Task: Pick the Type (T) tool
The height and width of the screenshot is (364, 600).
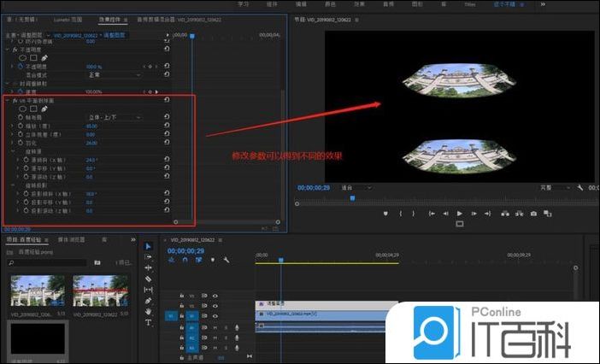Action: [148, 323]
